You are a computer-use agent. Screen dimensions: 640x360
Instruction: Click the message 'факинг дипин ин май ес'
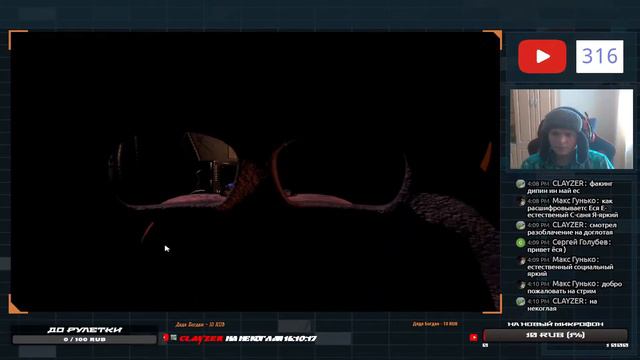[x=570, y=187]
